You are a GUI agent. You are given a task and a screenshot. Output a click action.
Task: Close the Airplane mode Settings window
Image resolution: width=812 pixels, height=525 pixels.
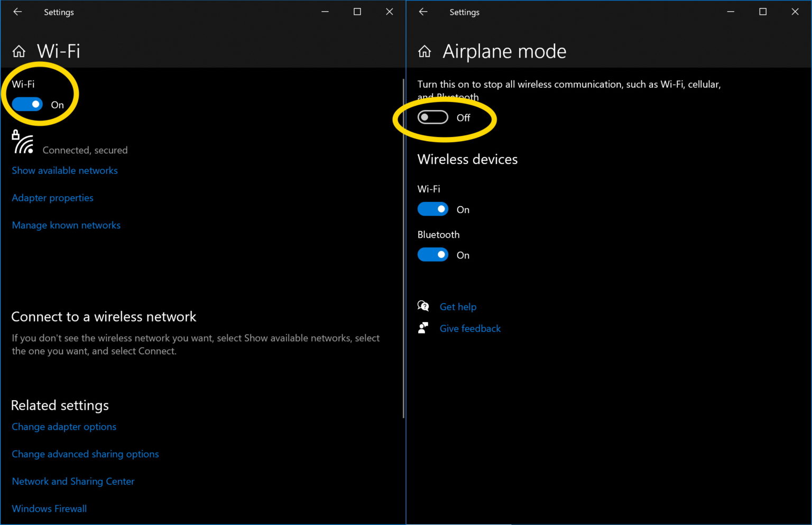tap(795, 12)
